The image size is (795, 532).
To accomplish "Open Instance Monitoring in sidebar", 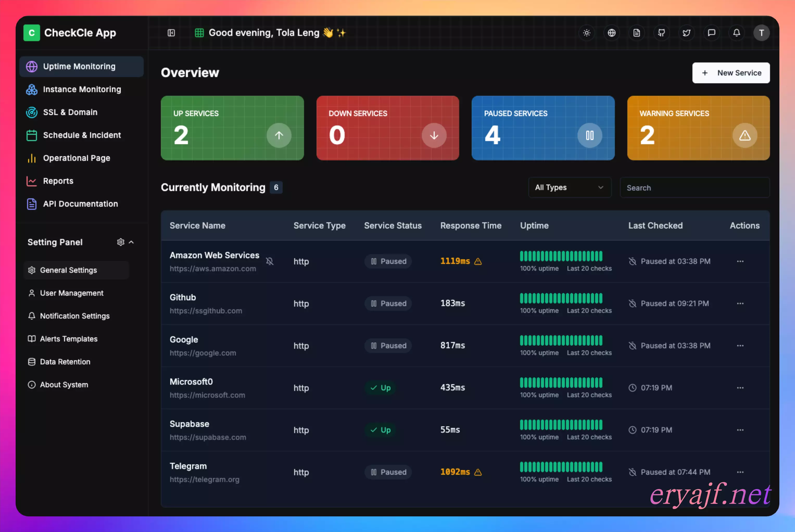I will click(81, 89).
